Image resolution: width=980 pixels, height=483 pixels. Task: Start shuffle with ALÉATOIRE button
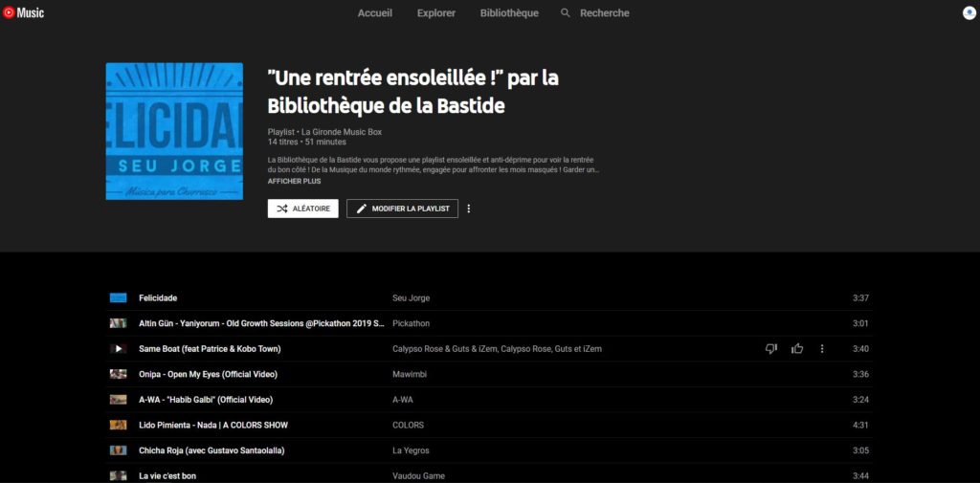(x=303, y=209)
